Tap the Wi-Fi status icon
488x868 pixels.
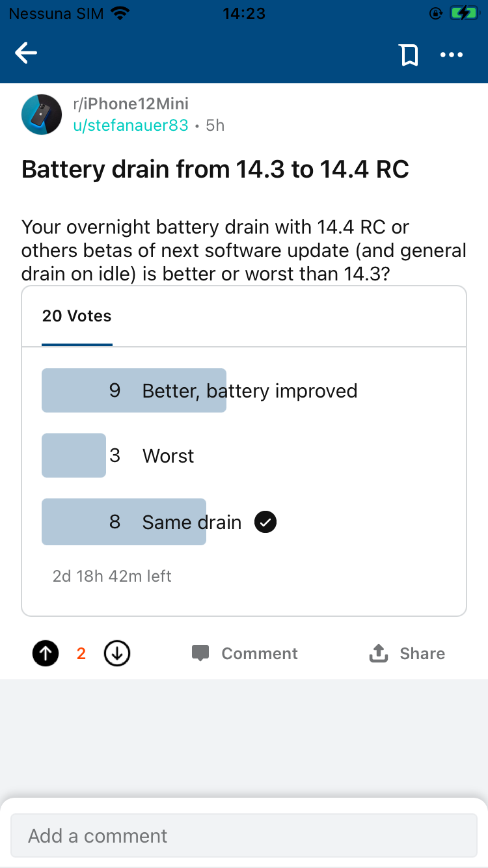(120, 14)
